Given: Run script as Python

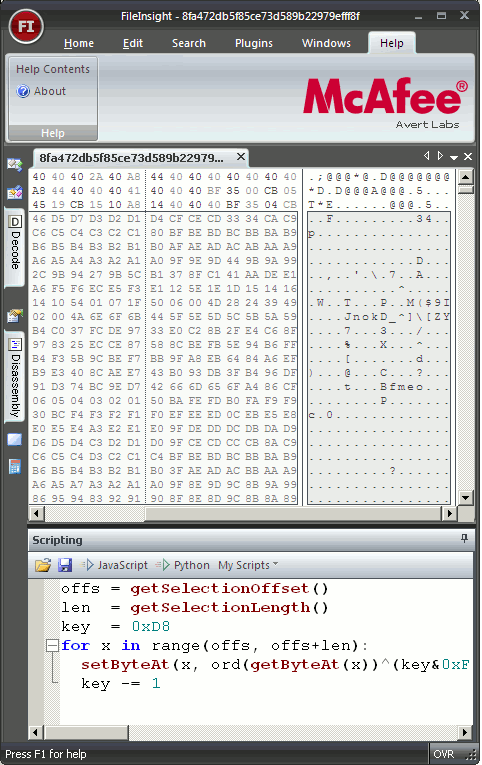Looking at the screenshot, I should (x=183, y=565).
